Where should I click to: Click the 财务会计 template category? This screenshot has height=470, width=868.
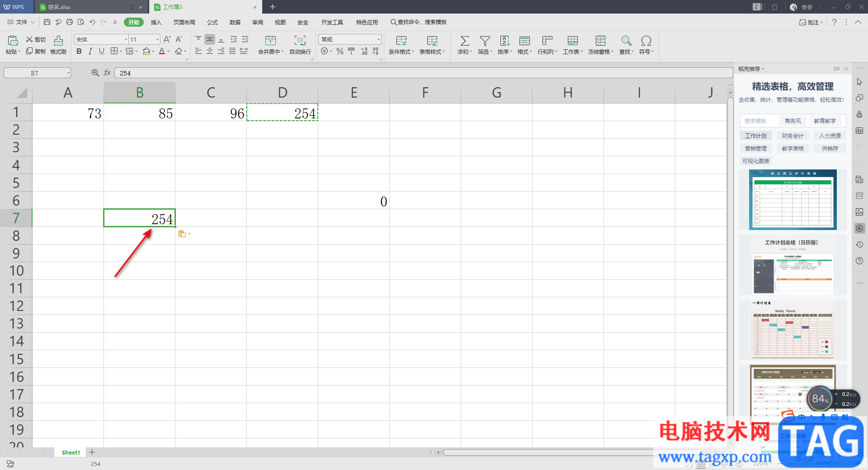tap(793, 136)
